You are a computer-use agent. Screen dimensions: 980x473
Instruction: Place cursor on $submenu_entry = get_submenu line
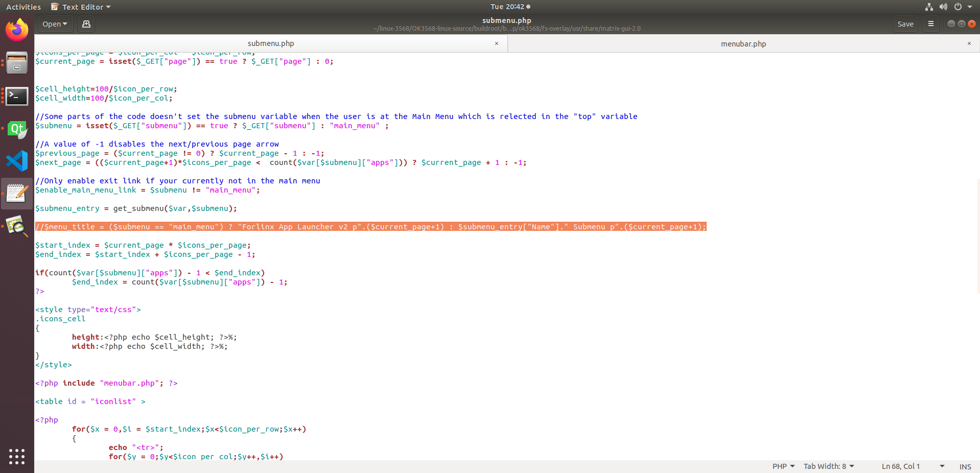pos(136,208)
